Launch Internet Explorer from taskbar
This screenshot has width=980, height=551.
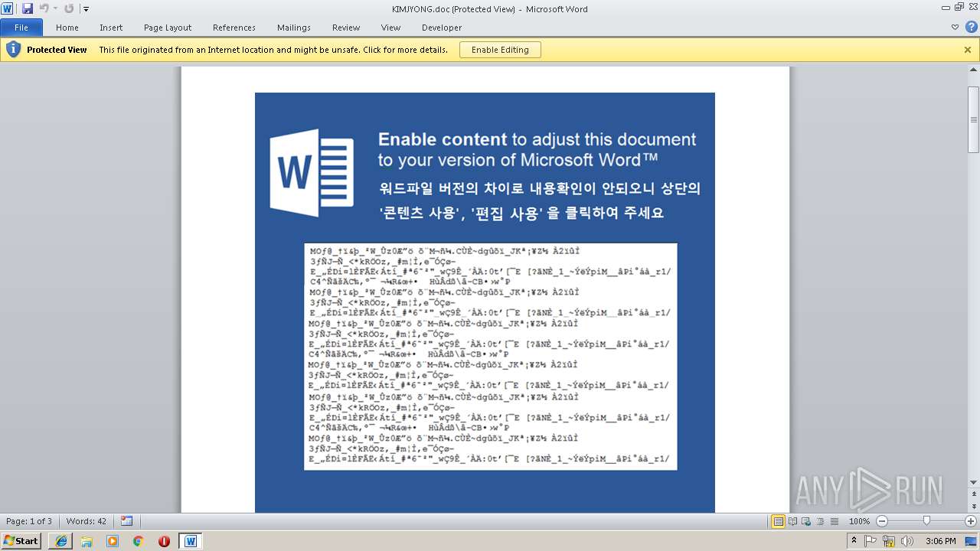click(x=60, y=541)
